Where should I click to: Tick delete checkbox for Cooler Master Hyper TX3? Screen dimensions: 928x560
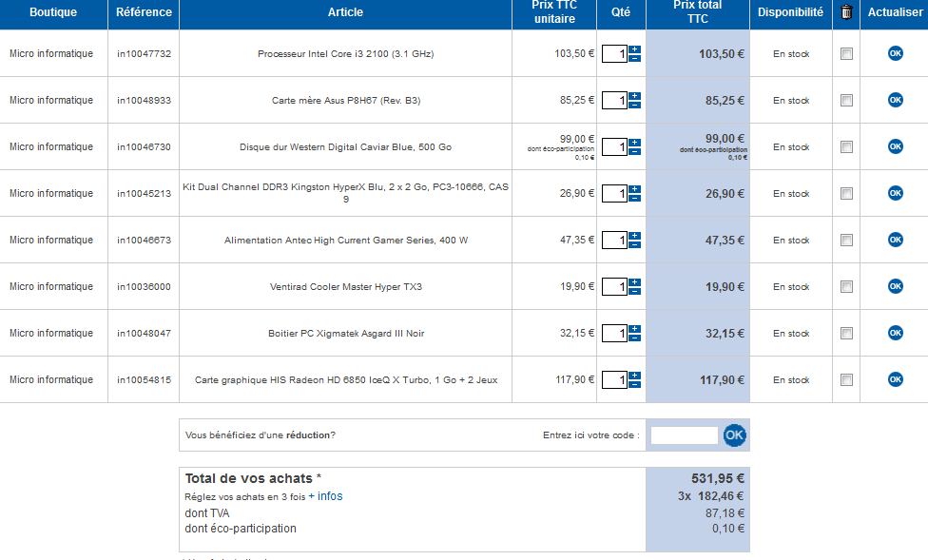846,287
